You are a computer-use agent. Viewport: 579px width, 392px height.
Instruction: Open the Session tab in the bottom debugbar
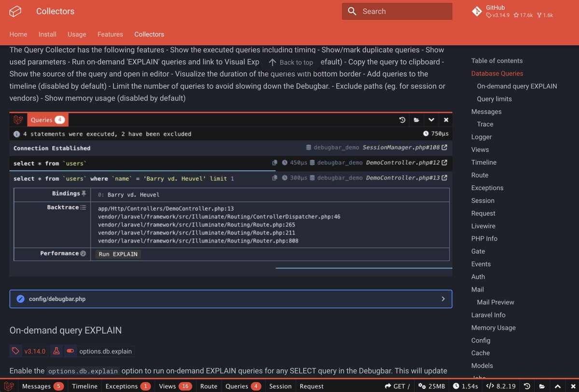pyautogui.click(x=280, y=386)
